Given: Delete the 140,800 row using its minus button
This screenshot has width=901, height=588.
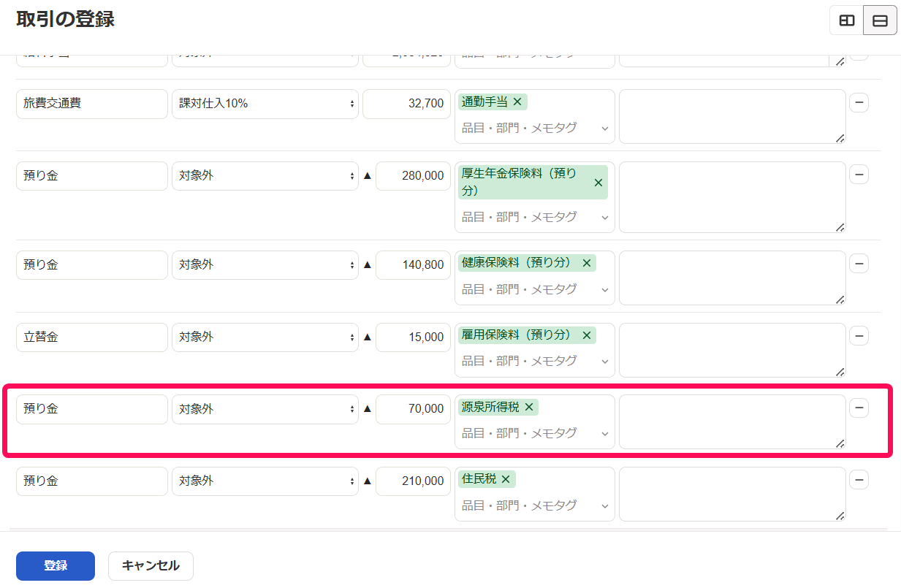Looking at the screenshot, I should pos(859,264).
